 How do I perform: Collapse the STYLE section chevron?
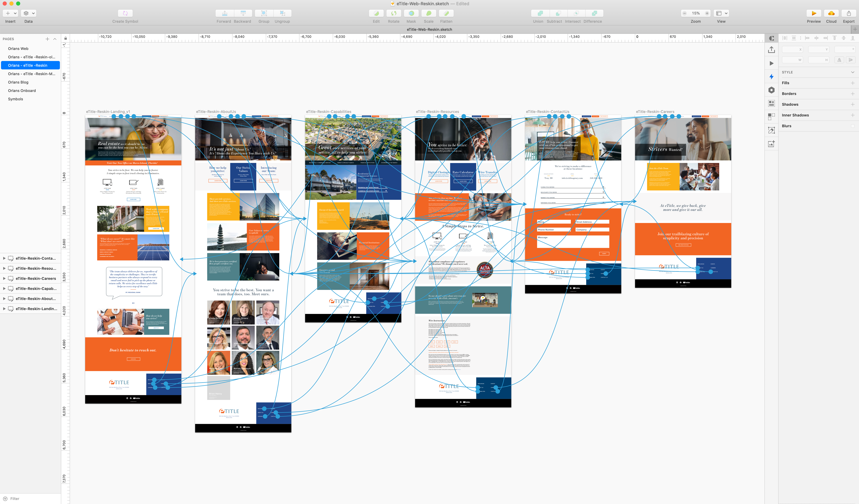[853, 72]
